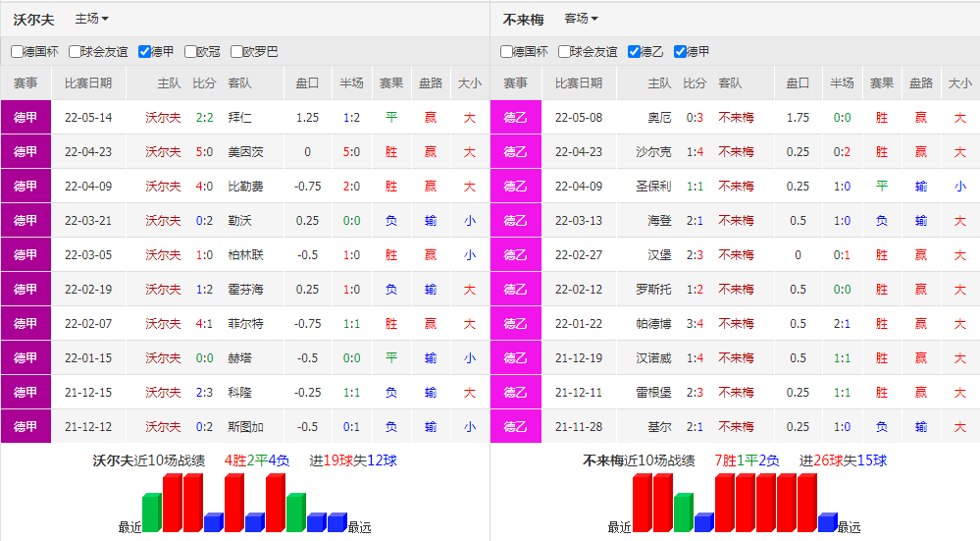This screenshot has width=980, height=541.
Task: Open 基尔 team link
Action: (659, 427)
